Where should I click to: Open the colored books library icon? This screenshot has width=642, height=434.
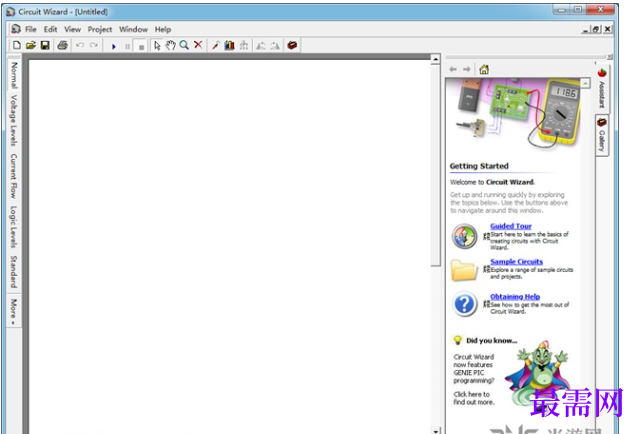(x=229, y=45)
